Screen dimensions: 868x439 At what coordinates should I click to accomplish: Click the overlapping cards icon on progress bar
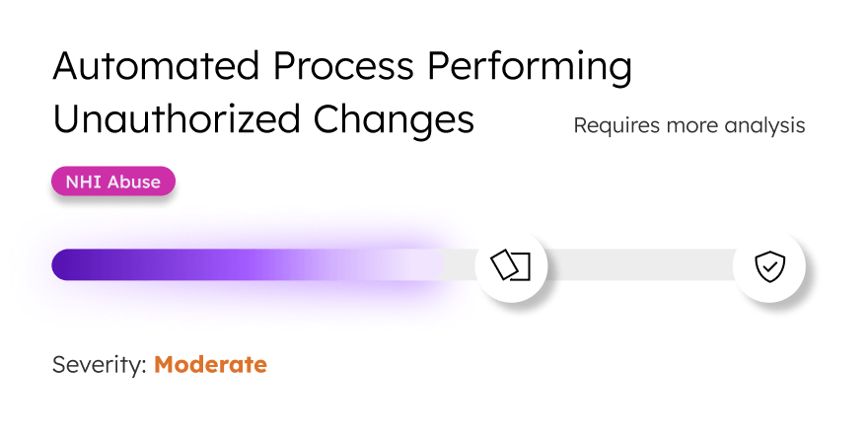(x=511, y=265)
